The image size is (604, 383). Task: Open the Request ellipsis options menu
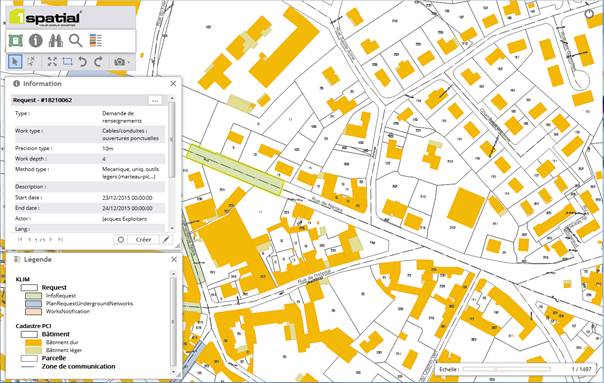click(x=155, y=100)
